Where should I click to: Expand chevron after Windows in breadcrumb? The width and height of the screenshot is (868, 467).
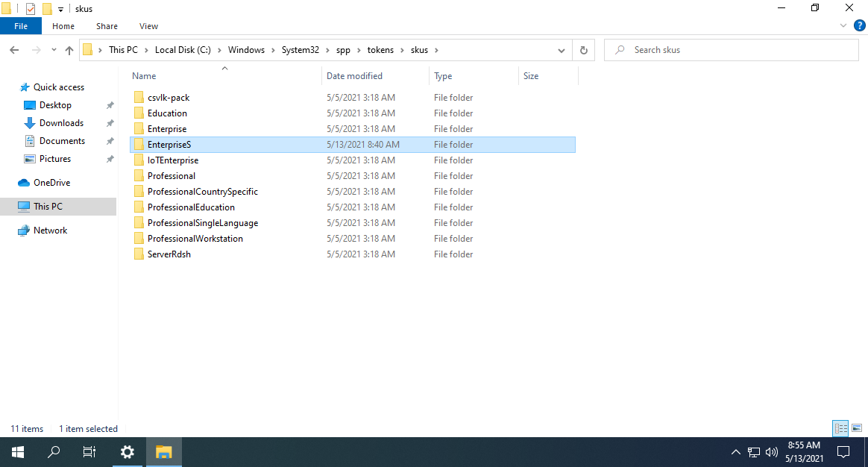(x=273, y=50)
